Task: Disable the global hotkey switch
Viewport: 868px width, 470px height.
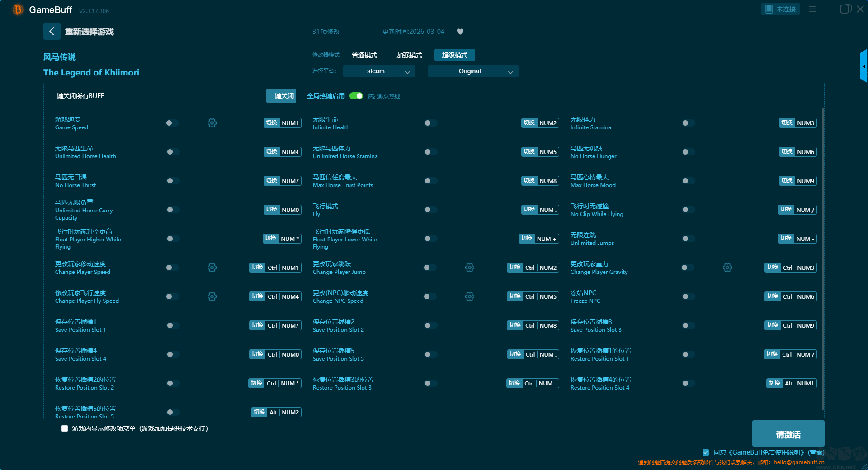Action: click(356, 96)
